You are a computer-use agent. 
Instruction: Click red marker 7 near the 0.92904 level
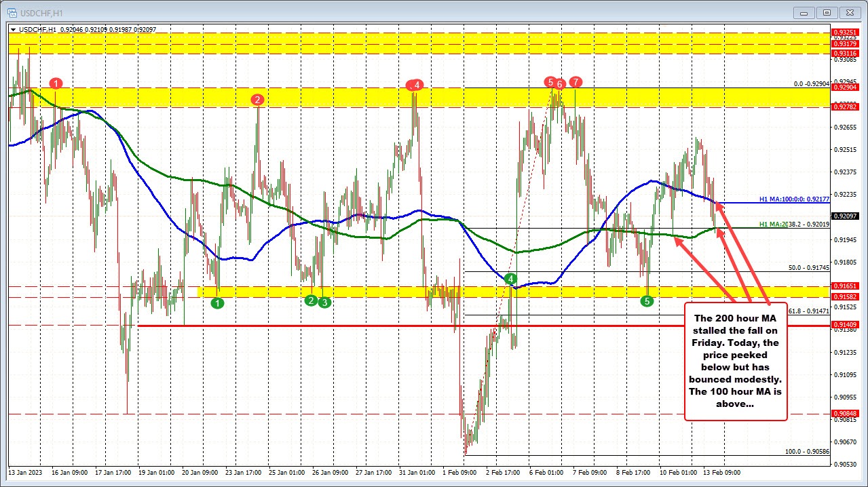click(575, 81)
